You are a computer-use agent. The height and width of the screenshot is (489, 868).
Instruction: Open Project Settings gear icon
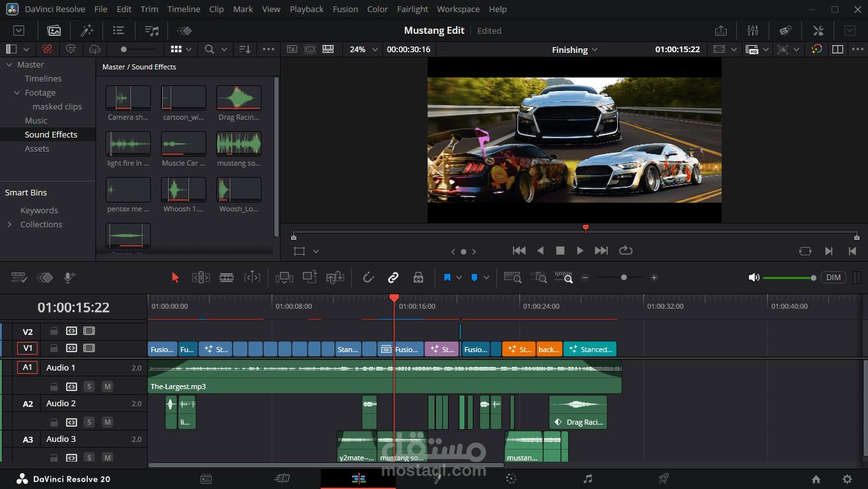[x=847, y=479]
